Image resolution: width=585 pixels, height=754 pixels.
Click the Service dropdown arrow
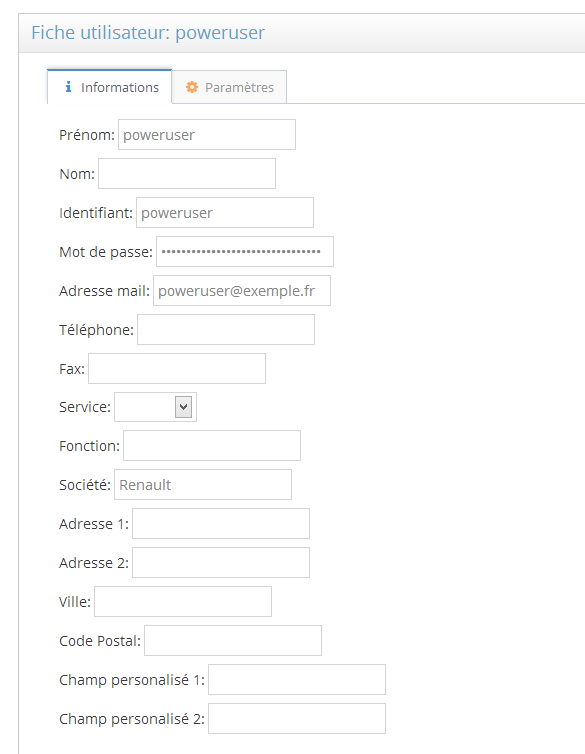tap(183, 407)
